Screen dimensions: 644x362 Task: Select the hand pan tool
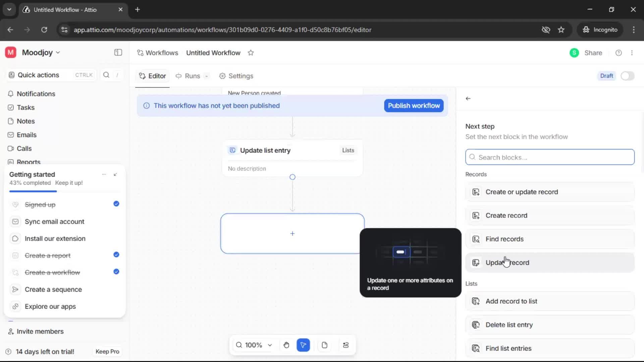(x=286, y=345)
